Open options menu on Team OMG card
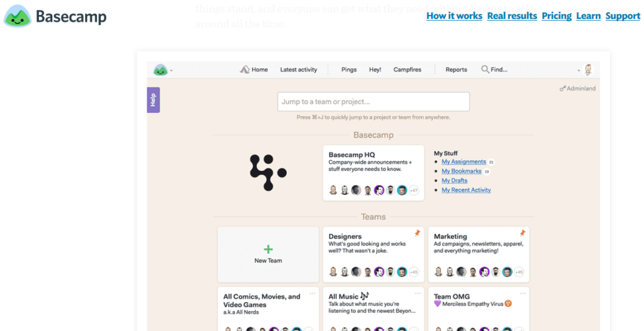Viewport: 644px width, 331px height. pos(523,293)
